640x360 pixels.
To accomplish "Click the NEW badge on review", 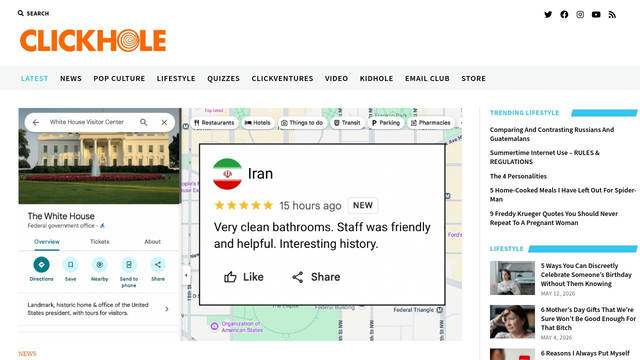I will 363,205.
